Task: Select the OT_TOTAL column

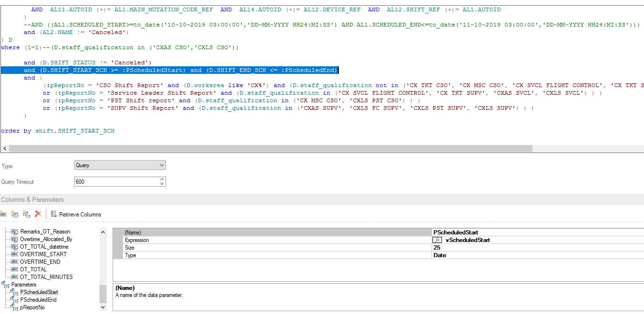Action: 33,269
